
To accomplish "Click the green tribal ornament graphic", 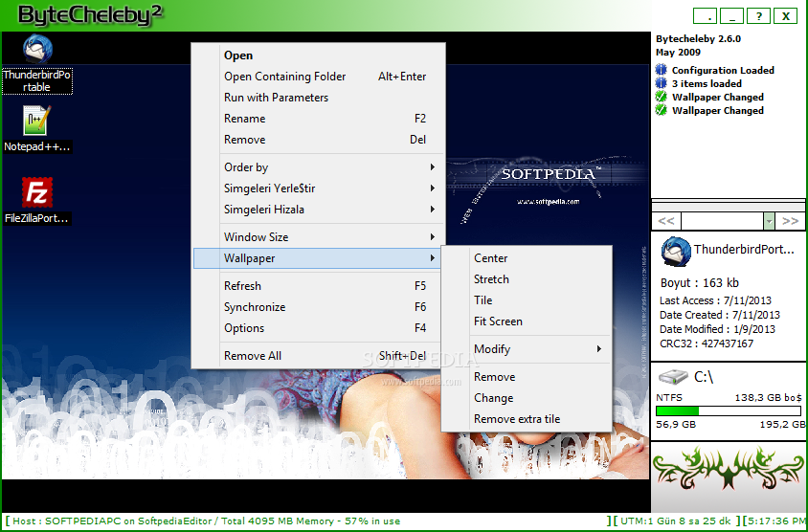I will (x=729, y=467).
